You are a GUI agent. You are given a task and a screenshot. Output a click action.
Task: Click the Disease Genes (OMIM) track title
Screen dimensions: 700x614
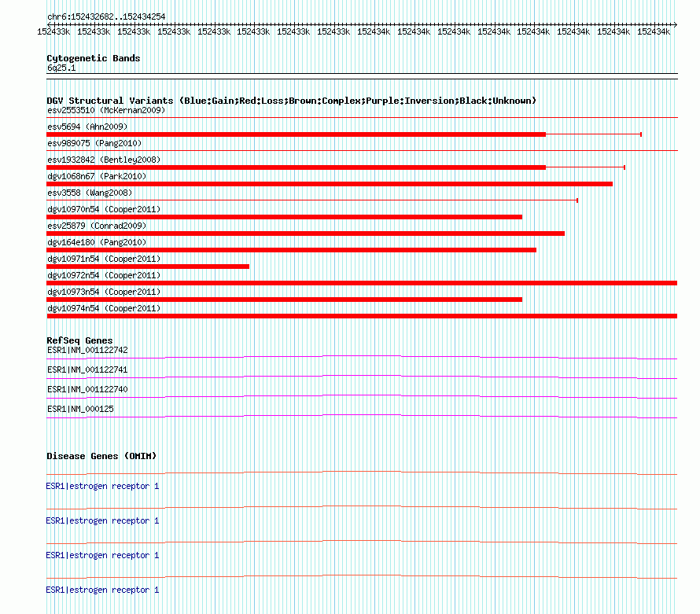click(101, 456)
